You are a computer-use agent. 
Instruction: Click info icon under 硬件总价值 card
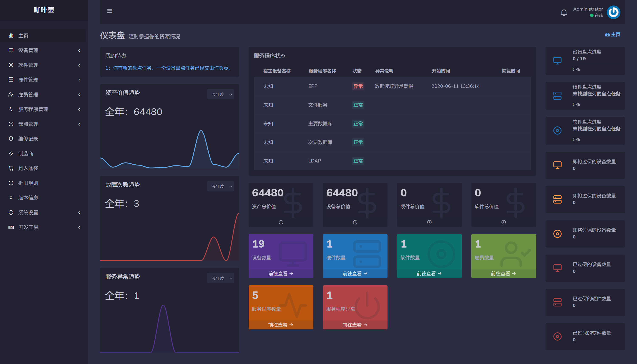429,222
